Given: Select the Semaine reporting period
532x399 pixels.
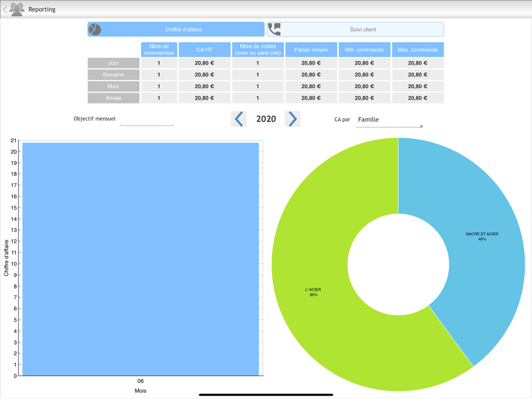Looking at the screenshot, I should (x=113, y=75).
